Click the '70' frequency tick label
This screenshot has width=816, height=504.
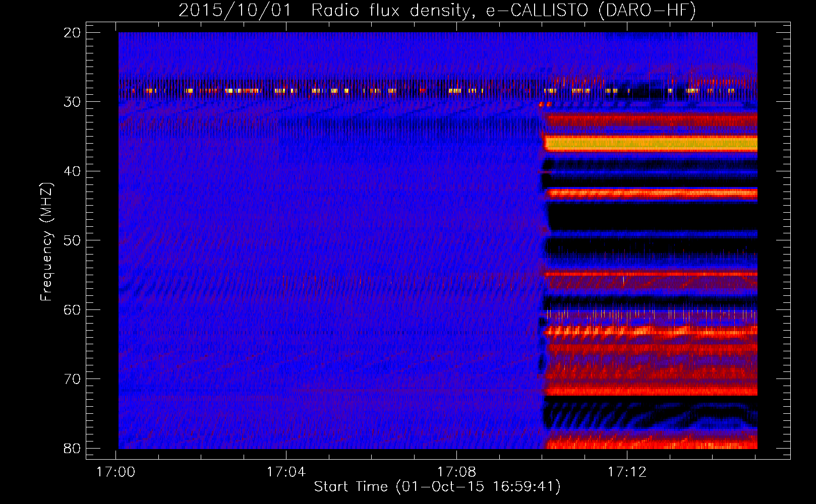tap(72, 379)
